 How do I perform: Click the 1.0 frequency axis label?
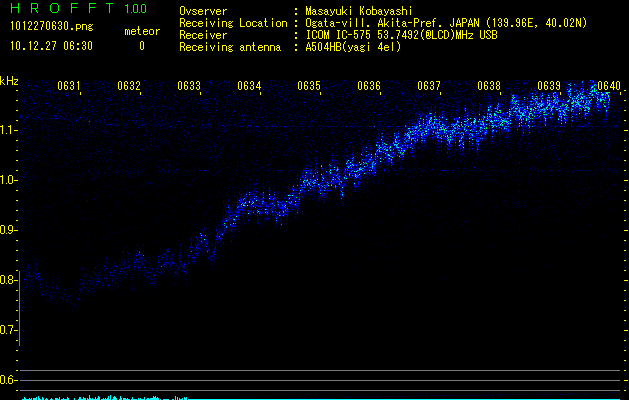[8, 180]
